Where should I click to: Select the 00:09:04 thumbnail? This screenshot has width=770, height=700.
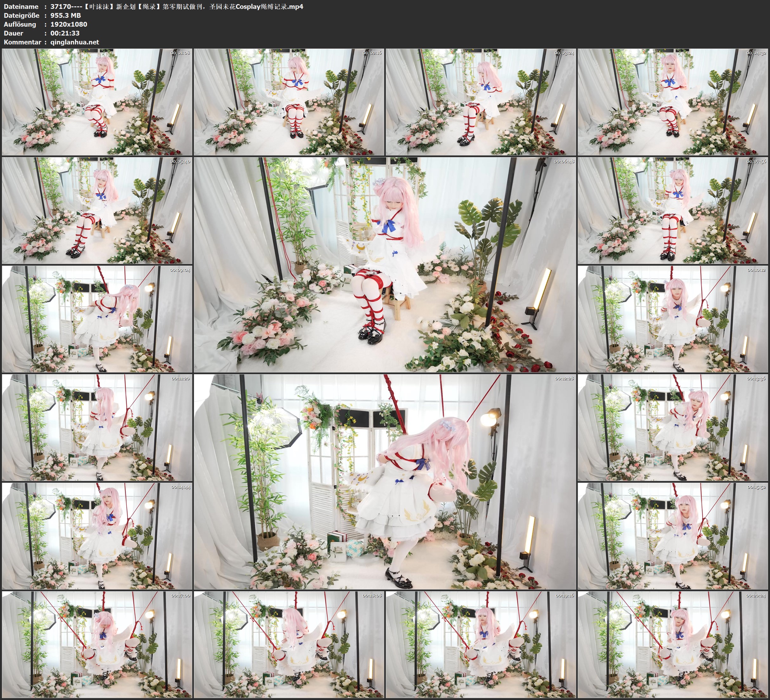pos(97,319)
